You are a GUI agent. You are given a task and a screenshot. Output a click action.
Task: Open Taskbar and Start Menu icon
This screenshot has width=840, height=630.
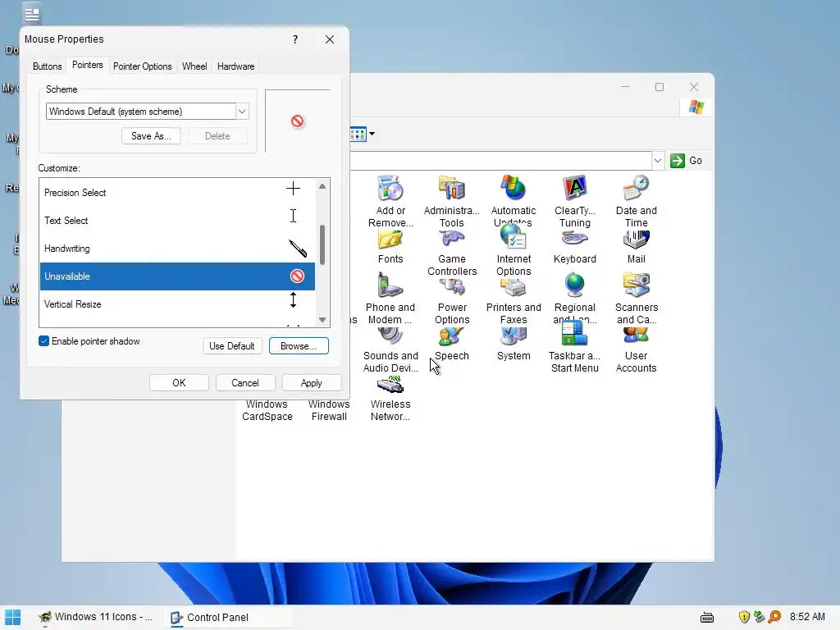(575, 333)
